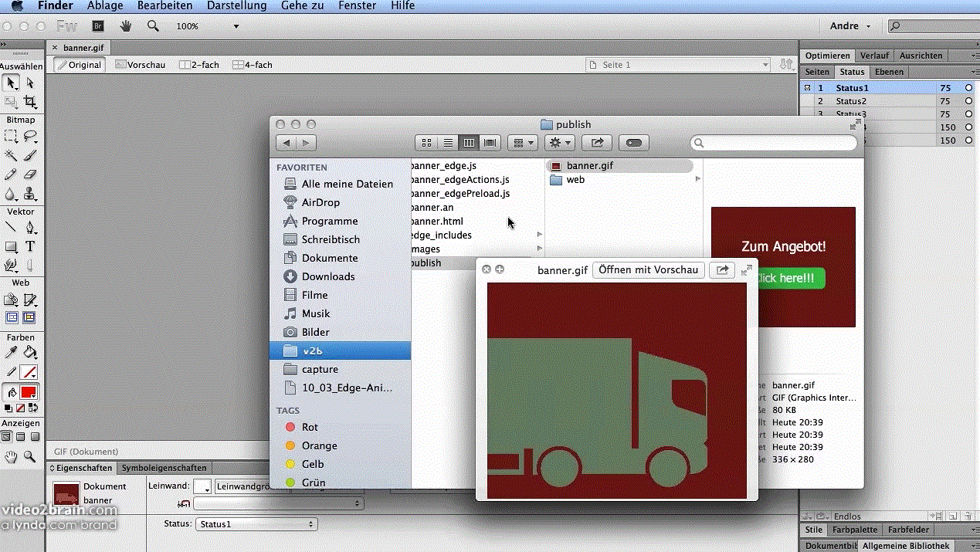Click the stroke color swatch
Screen dimensions: 980x552
[x=29, y=372]
